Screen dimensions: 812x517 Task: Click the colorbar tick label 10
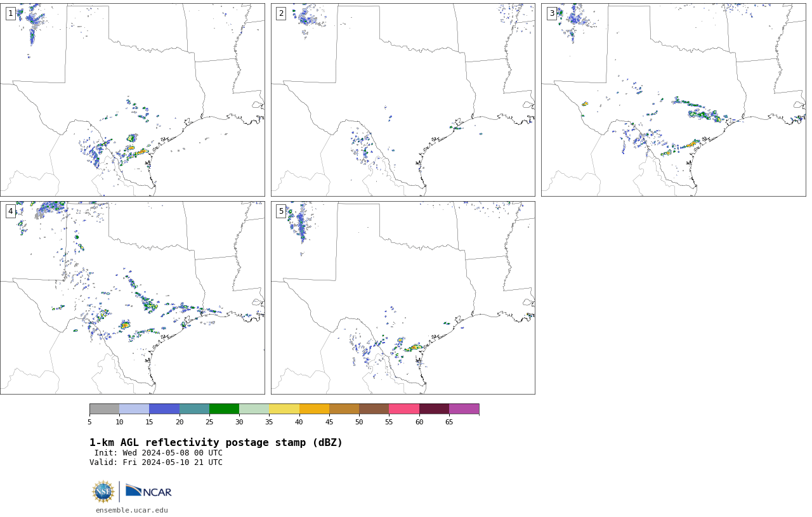tap(119, 422)
